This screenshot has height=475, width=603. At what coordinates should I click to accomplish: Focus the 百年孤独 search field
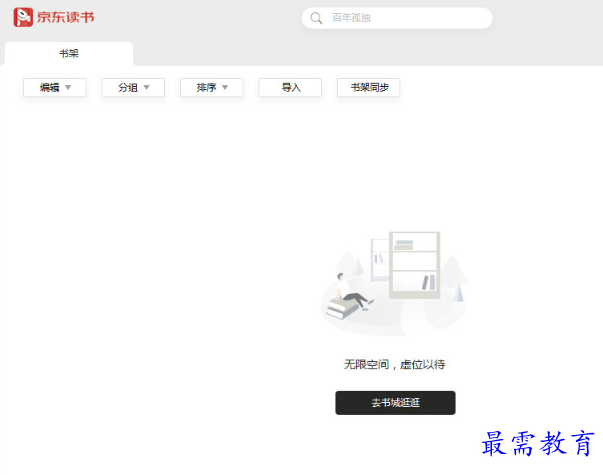point(397,18)
